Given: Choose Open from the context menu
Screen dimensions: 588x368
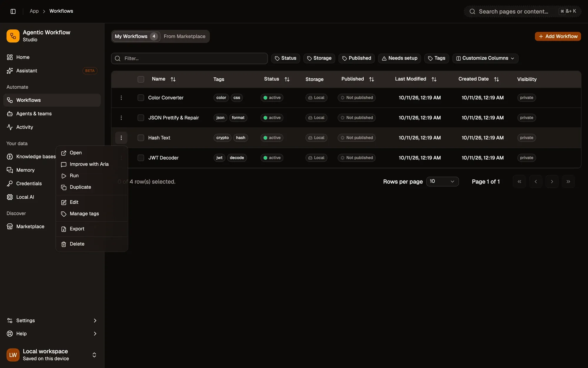Looking at the screenshot, I should pos(92,153).
